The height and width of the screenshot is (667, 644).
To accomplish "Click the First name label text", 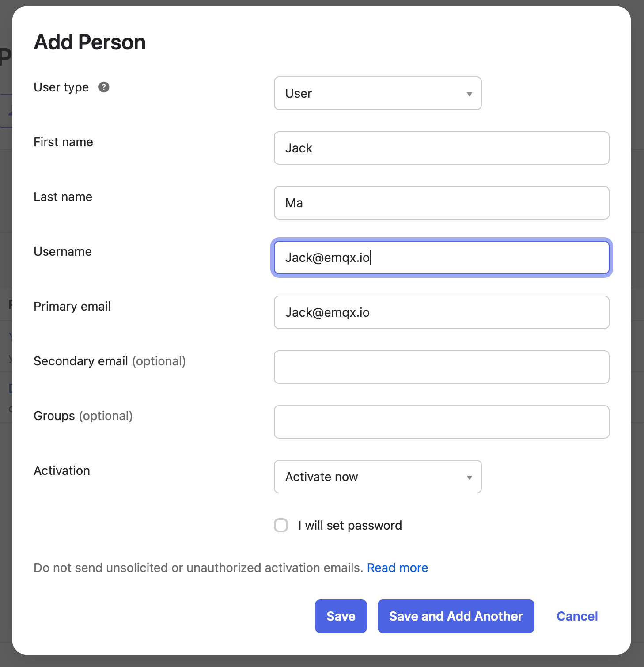I will coord(63,142).
